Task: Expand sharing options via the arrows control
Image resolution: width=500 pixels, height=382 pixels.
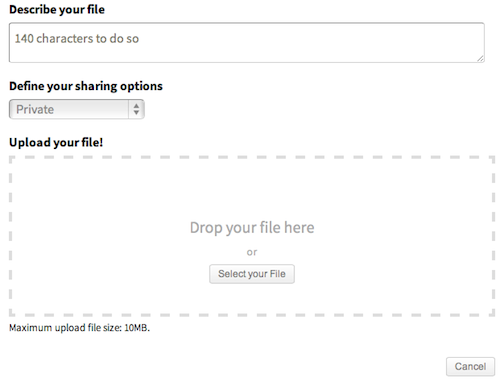Action: pos(136,109)
